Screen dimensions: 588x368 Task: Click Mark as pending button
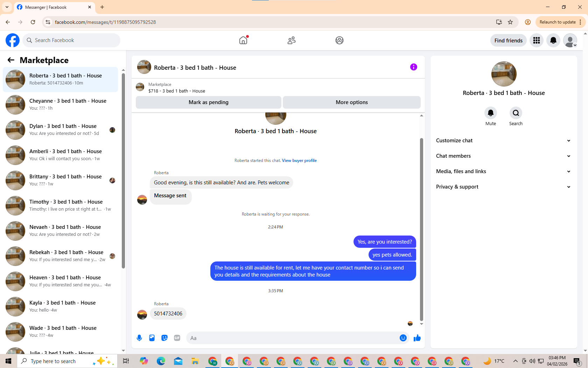point(209,102)
